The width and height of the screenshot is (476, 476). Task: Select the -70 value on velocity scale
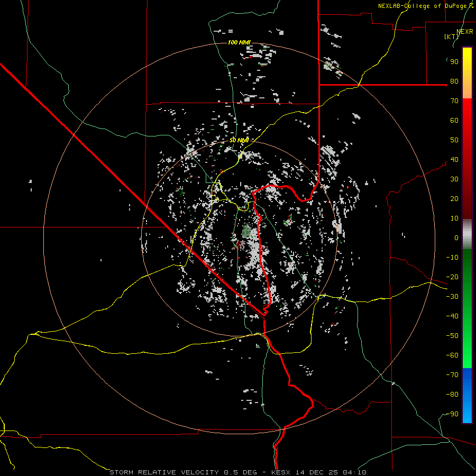(x=452, y=375)
